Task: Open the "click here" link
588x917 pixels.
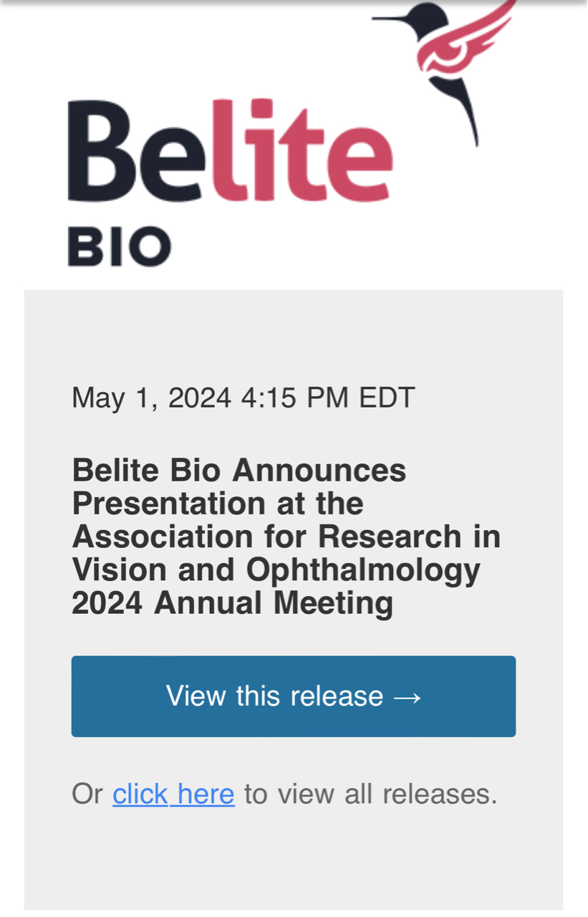Action: coord(173,794)
